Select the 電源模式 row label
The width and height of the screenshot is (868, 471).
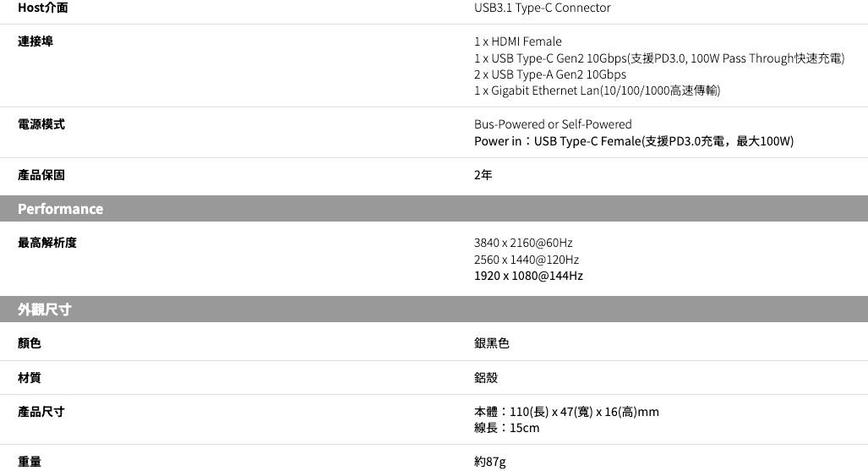click(x=41, y=124)
